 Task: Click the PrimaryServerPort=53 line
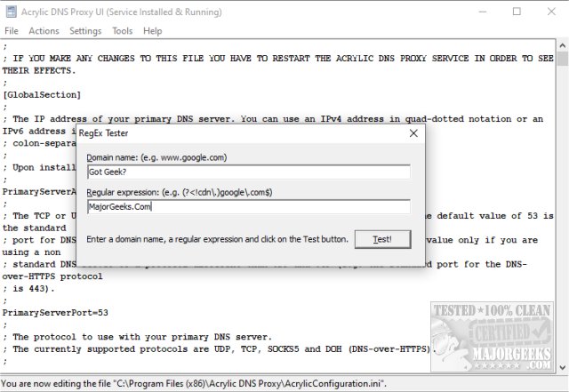[x=55, y=313]
